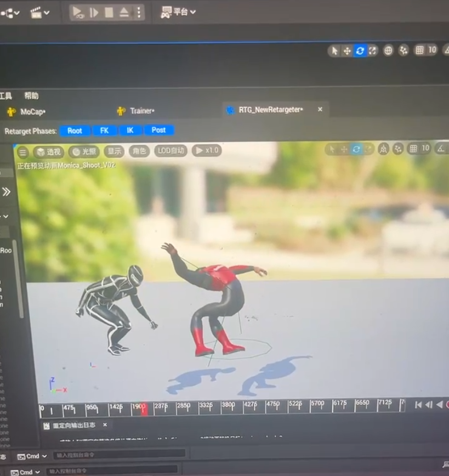Pick the scale tool in viewport toolbar
The width and height of the screenshot is (449, 476).
pyautogui.click(x=368, y=149)
